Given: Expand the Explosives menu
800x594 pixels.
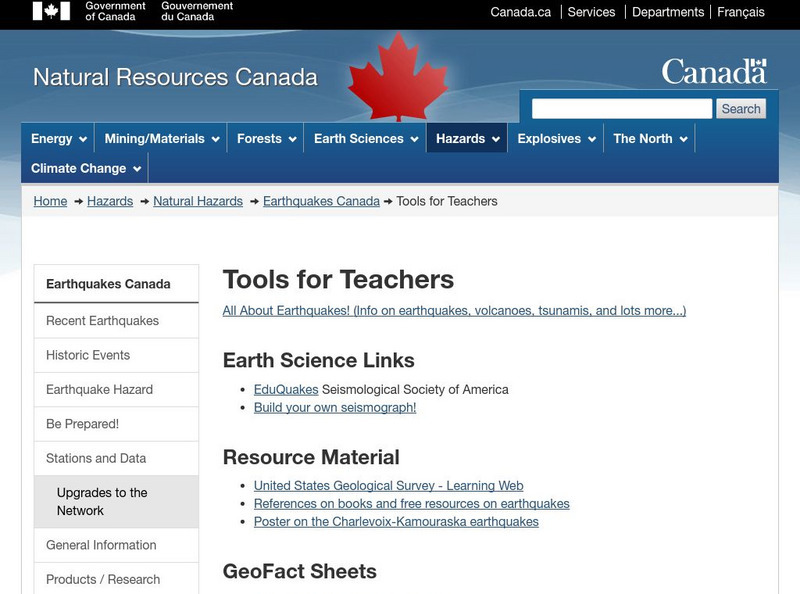Looking at the screenshot, I should [x=556, y=138].
